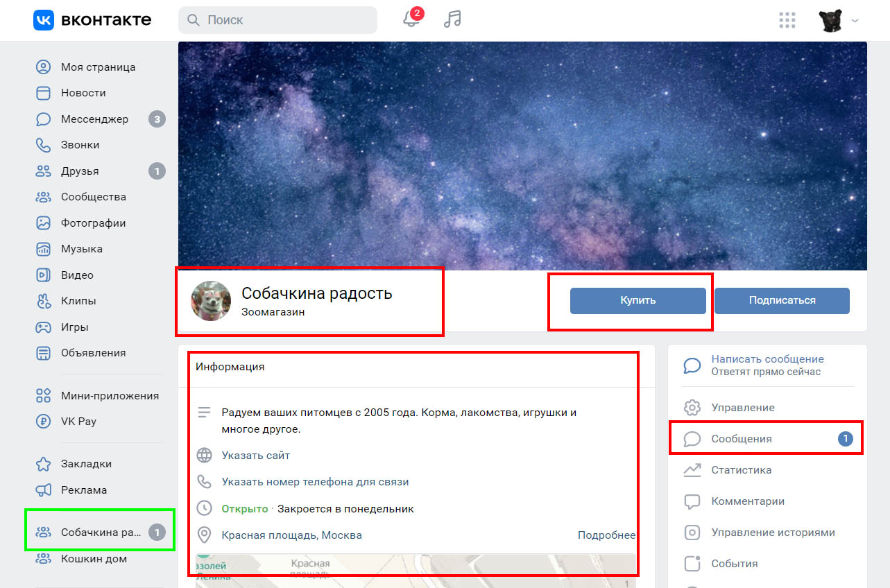Click the Реклама megaphone icon
Screen dimensions: 890x588
point(44,490)
